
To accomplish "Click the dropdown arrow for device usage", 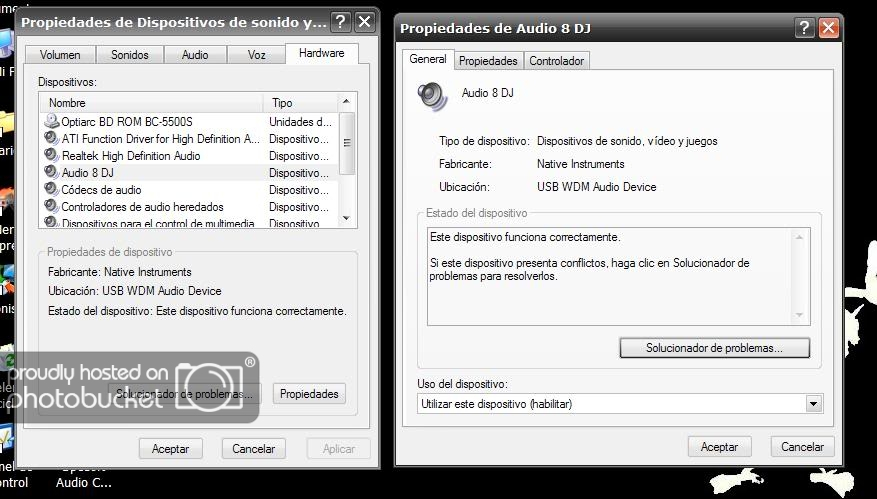I will point(814,403).
